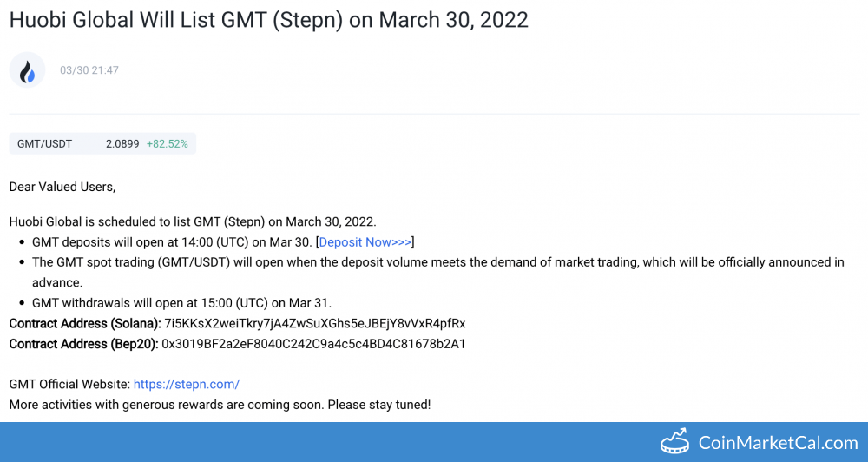
Task: Click the GMT deposits bullet line
Action: pos(223,242)
